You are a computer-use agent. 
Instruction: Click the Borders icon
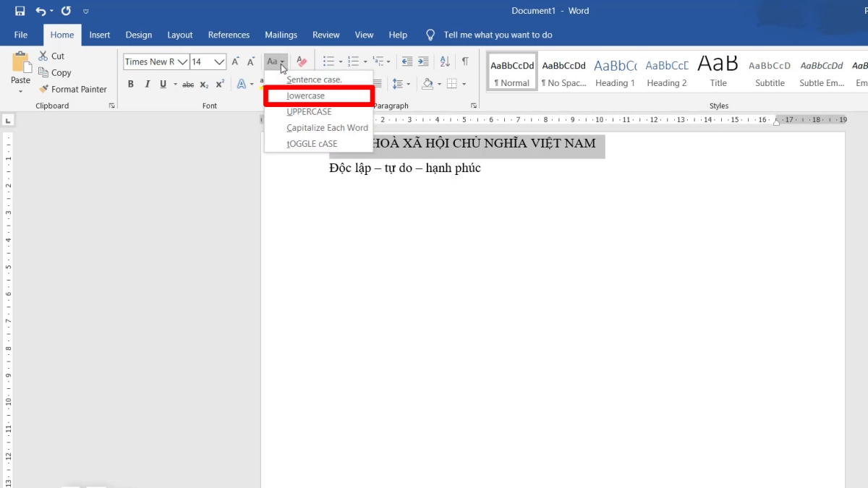click(451, 84)
